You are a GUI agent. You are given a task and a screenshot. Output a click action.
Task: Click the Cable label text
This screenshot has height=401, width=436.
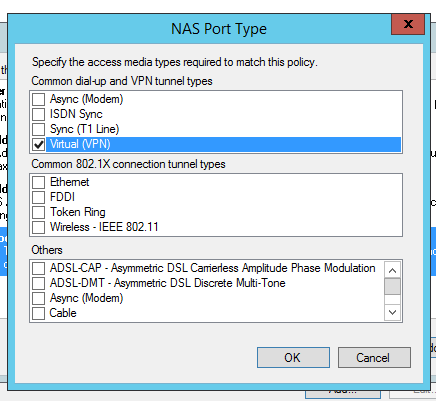click(x=63, y=313)
